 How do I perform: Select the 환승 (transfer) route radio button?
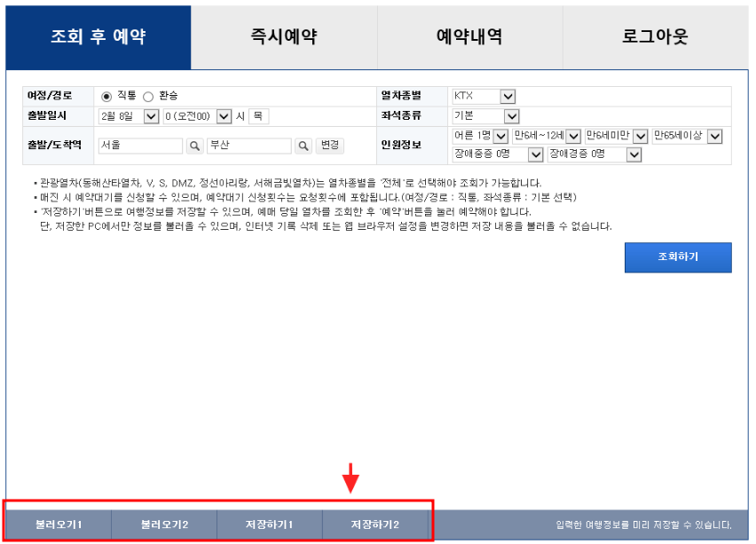click(146, 97)
